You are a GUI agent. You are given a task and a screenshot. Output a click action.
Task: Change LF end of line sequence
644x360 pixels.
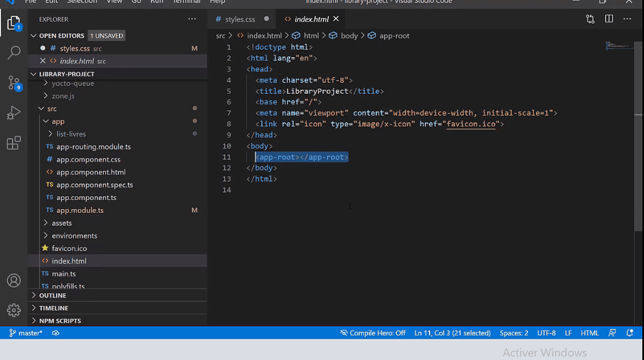tap(568, 333)
